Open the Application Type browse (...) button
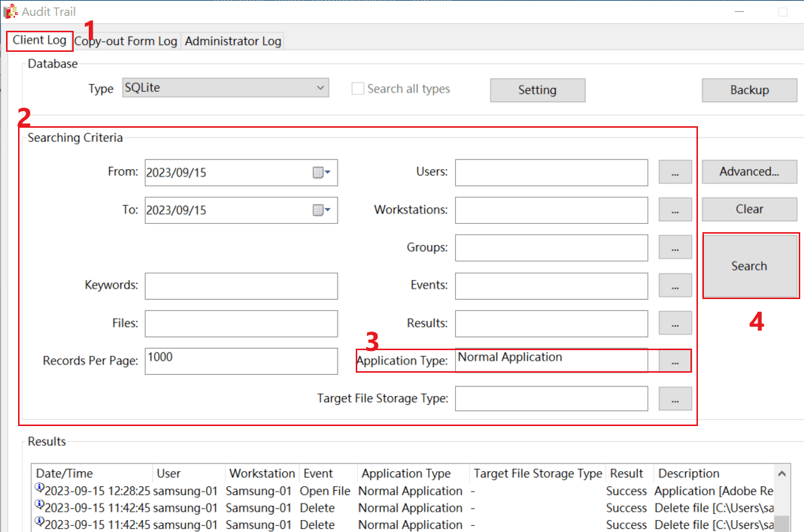 point(675,361)
